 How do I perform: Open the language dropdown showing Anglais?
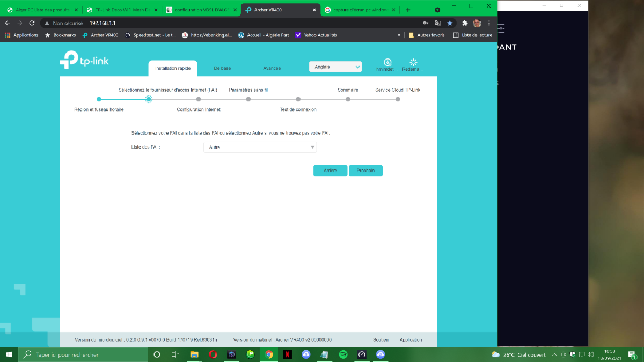click(x=335, y=67)
